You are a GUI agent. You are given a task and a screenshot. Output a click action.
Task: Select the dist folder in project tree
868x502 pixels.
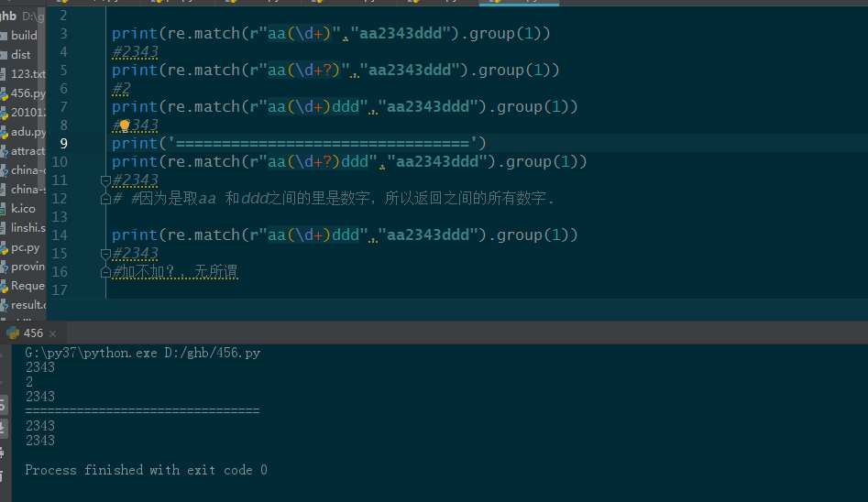tap(20, 55)
